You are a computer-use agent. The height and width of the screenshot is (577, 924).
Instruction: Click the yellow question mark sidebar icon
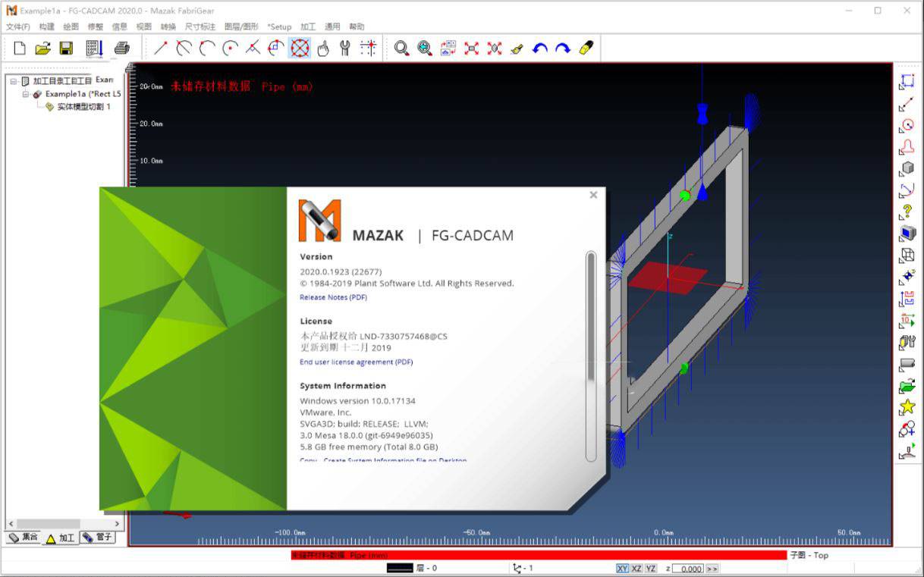907,212
